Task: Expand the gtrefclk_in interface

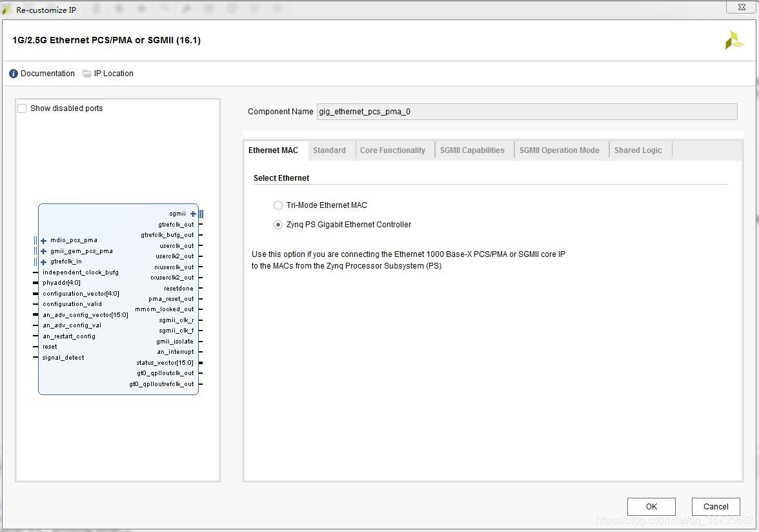Action: [x=44, y=262]
